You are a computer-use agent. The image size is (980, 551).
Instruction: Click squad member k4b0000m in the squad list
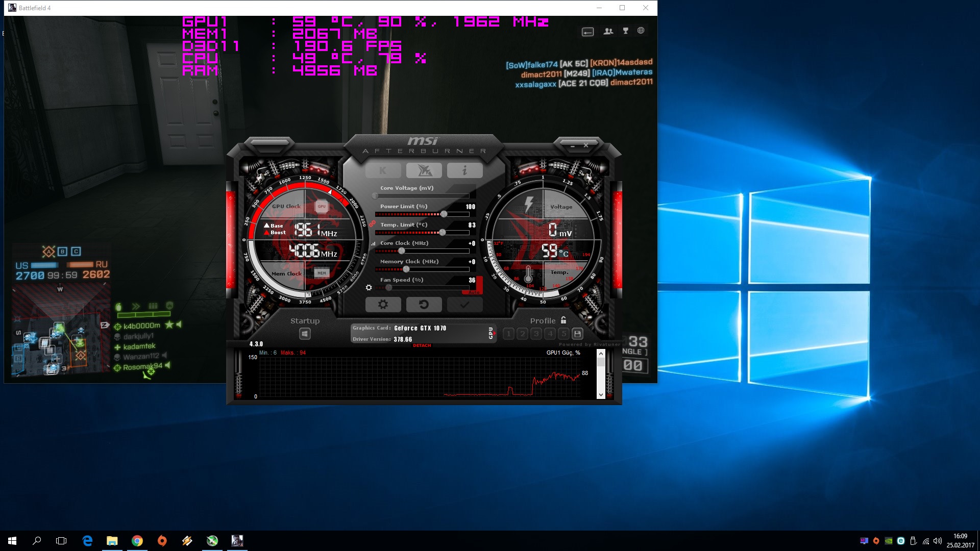(x=141, y=326)
